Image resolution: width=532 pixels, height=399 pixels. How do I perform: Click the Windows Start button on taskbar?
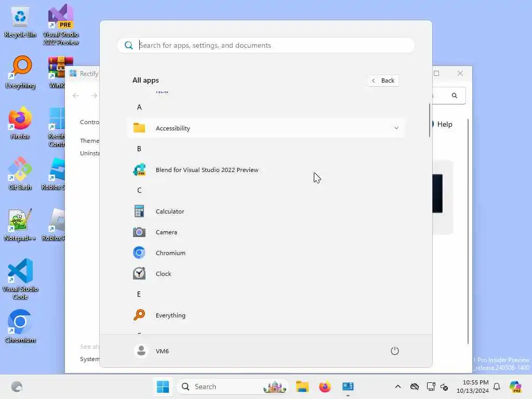click(x=163, y=387)
